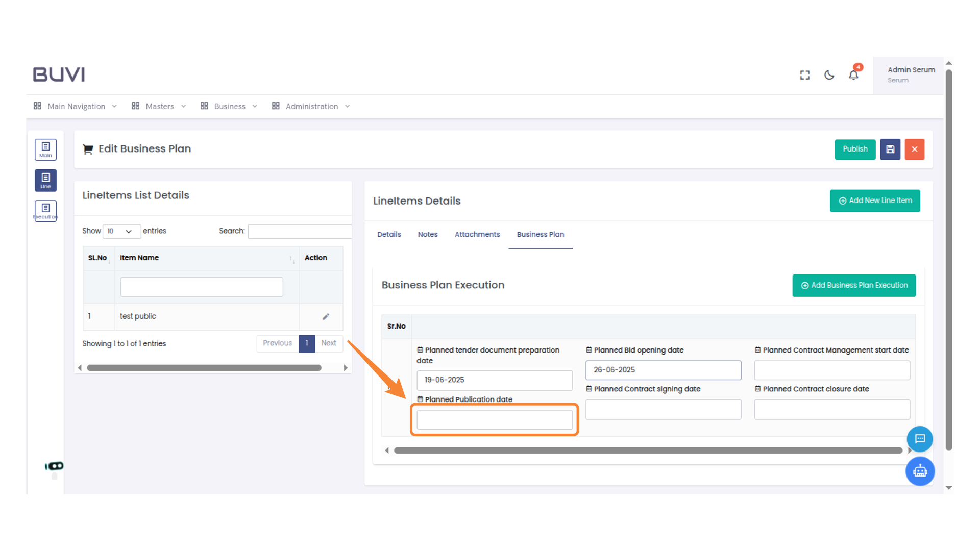The image size is (980, 551).
Task: Toggle fullscreen mode icon
Action: [805, 75]
